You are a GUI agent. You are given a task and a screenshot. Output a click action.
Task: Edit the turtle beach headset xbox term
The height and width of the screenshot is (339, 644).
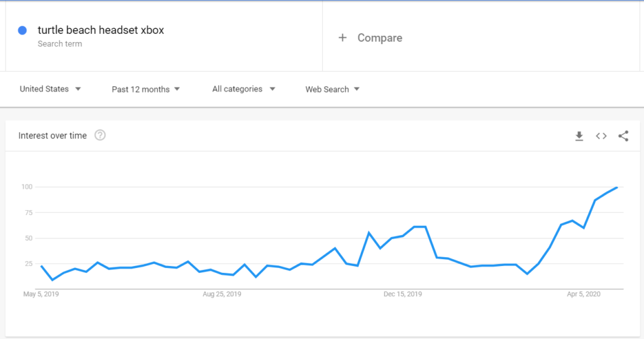101,30
